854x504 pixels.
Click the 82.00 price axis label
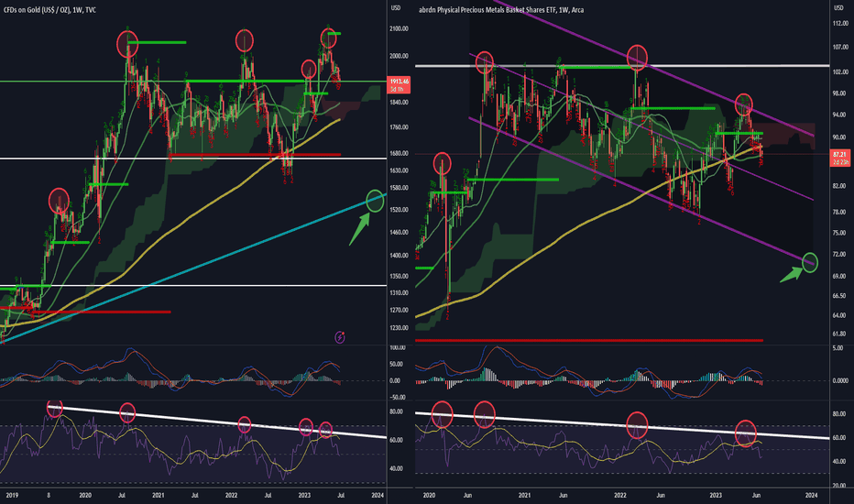(x=839, y=186)
